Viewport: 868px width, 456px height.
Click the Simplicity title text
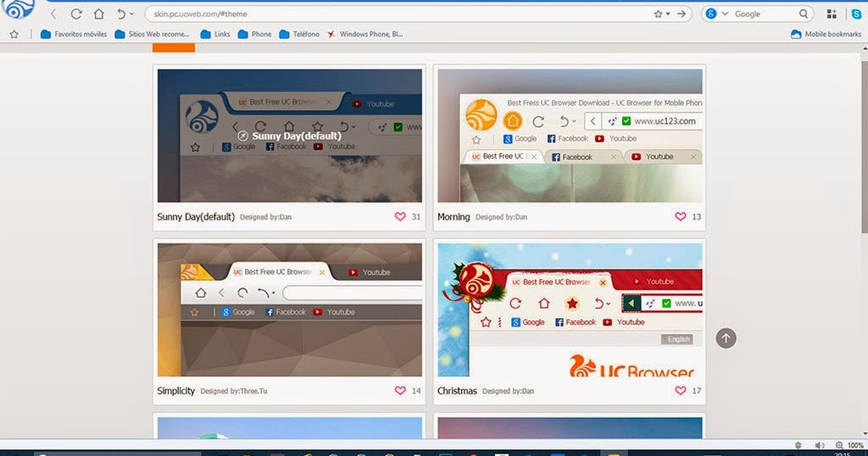[x=176, y=391]
